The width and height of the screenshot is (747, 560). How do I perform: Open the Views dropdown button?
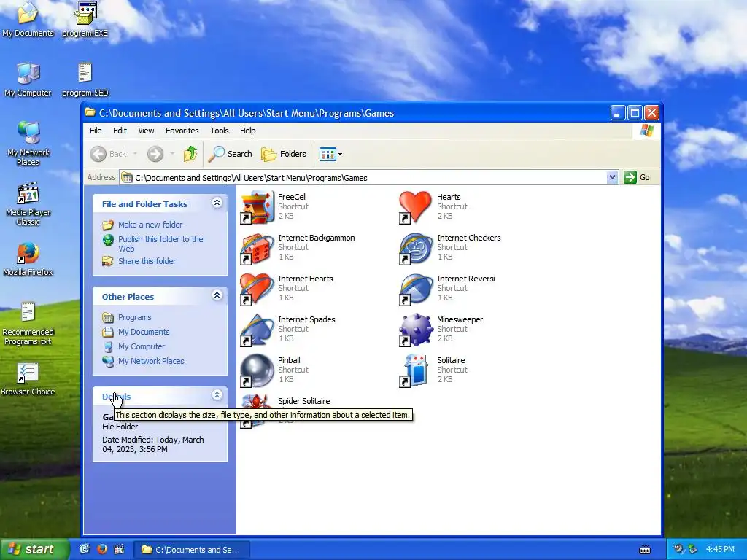(x=330, y=155)
